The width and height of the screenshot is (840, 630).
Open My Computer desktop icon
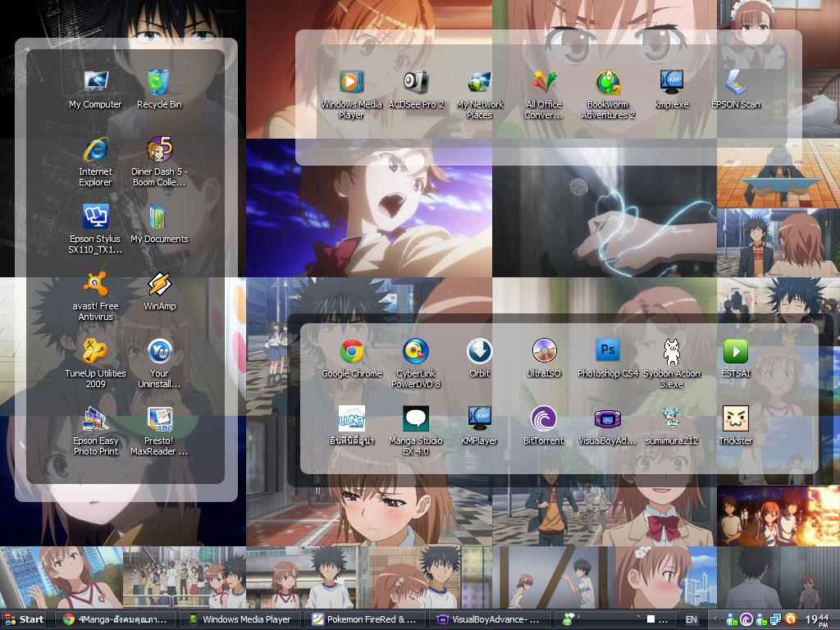(x=95, y=89)
